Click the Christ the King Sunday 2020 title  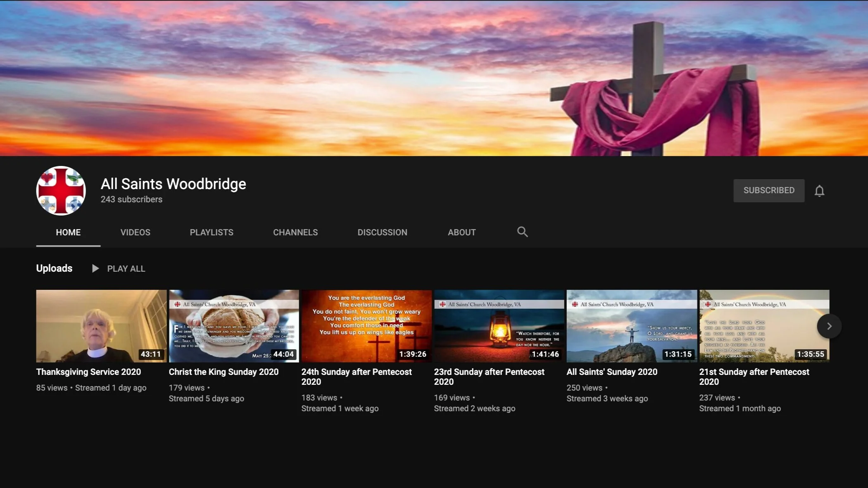pos(224,372)
